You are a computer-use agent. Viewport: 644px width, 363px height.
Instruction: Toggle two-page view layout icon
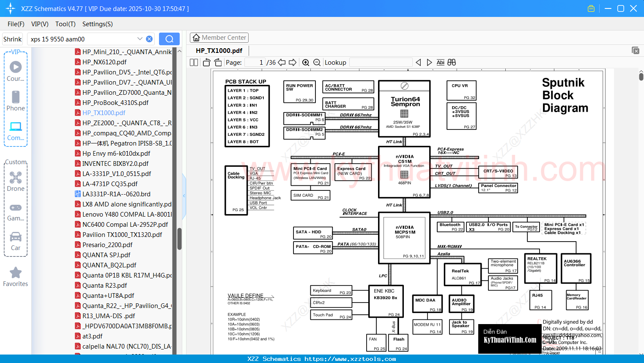coord(194,63)
